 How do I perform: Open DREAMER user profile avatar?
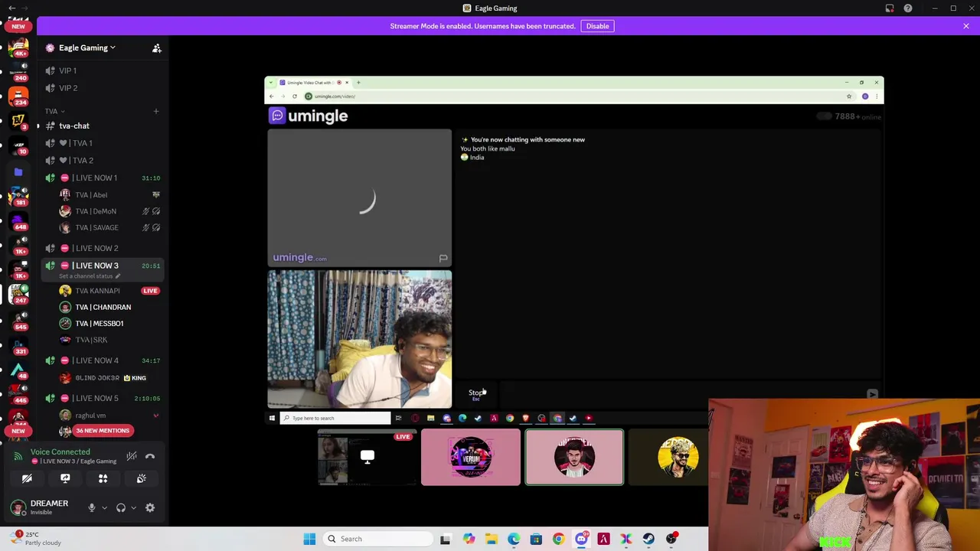pos(18,507)
